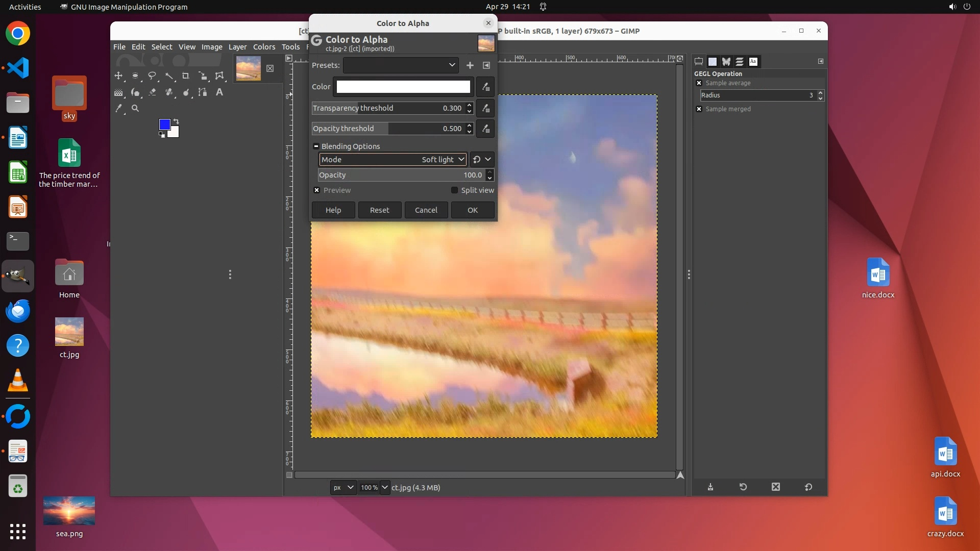Click the white Color swatch field
980x551 pixels.
403,87
